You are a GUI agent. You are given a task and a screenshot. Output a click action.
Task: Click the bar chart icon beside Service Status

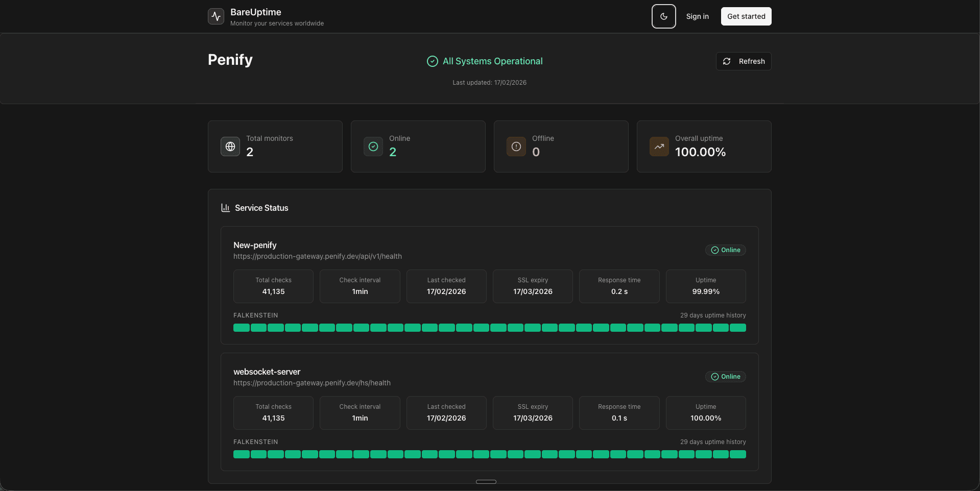pyautogui.click(x=225, y=207)
